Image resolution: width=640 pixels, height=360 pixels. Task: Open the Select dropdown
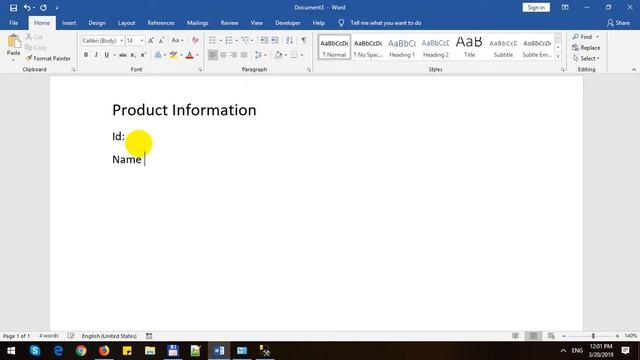click(x=586, y=58)
